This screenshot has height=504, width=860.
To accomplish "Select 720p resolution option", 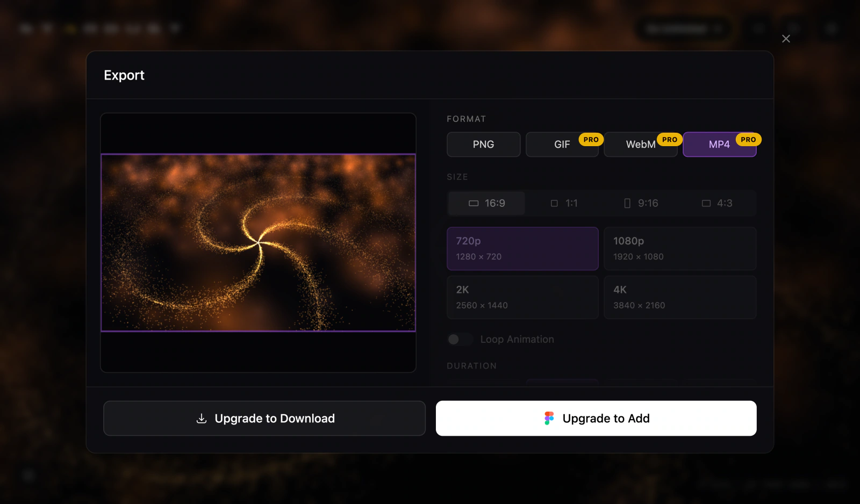I will click(x=522, y=249).
